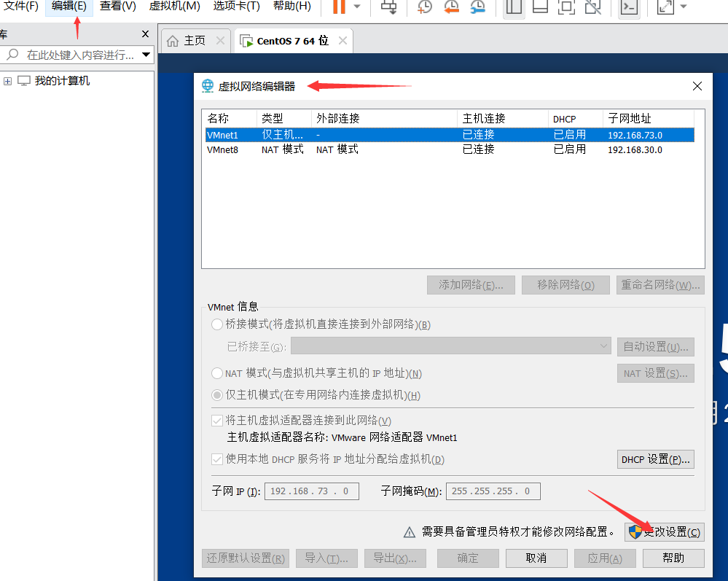728x581 pixels.
Task: Revert to snapshot with the orange arrow clock icon
Action: [451, 7]
